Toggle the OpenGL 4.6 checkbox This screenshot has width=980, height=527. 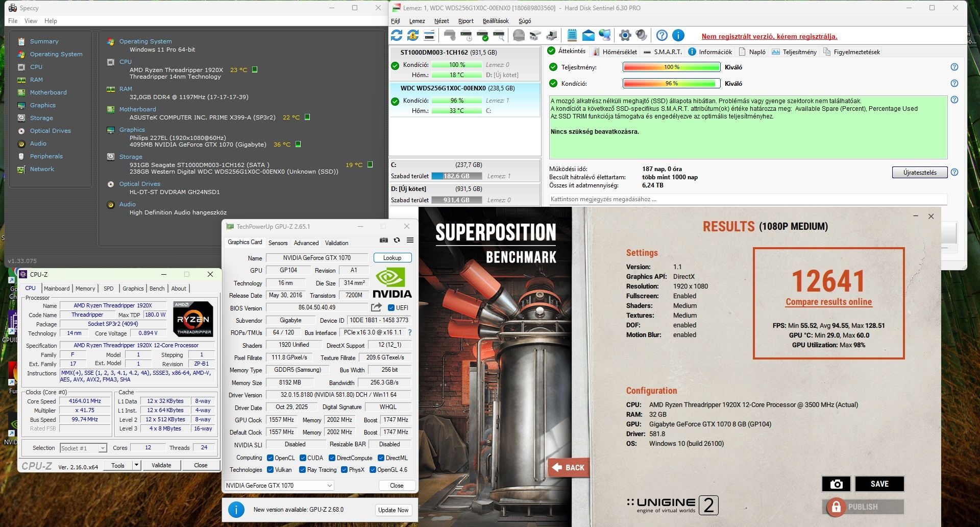click(373, 470)
